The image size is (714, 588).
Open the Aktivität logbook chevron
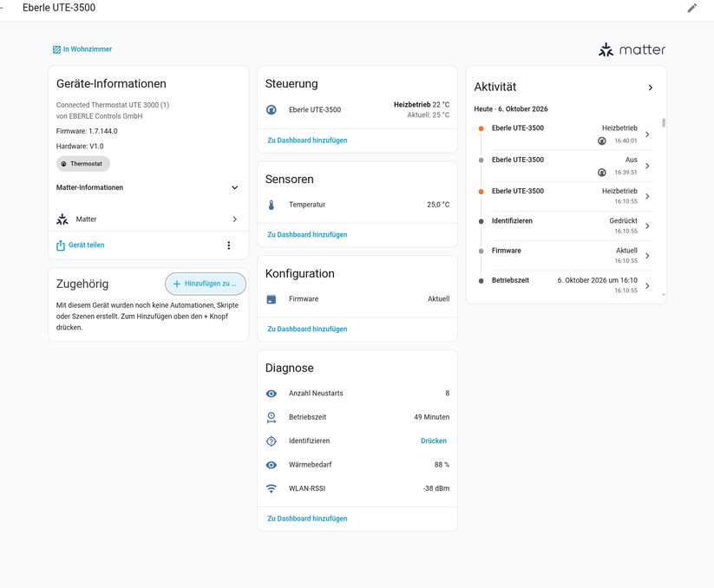pos(651,88)
